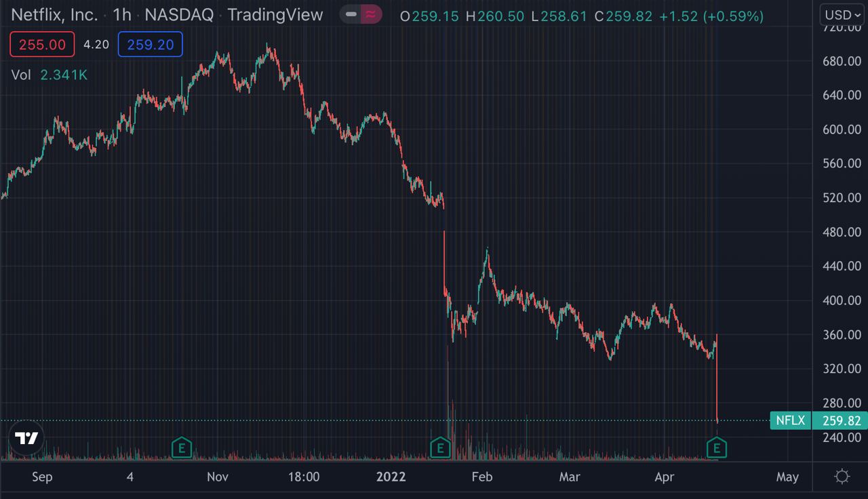Open chart settings gear icon
The height and width of the screenshot is (499, 868).
click(x=842, y=477)
